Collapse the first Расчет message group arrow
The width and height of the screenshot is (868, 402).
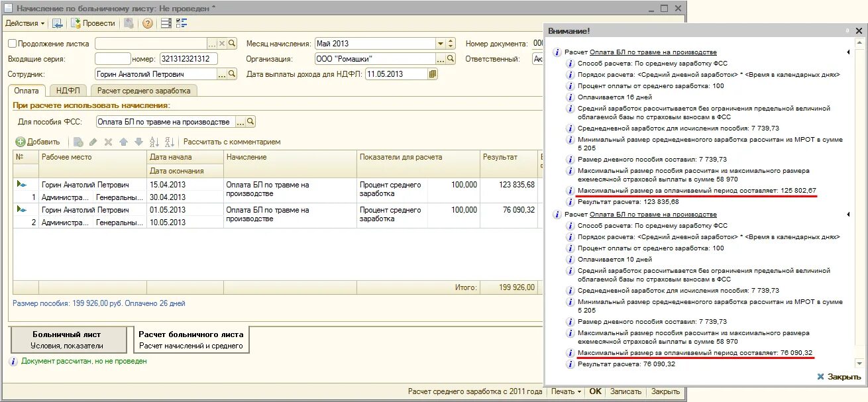click(847, 52)
